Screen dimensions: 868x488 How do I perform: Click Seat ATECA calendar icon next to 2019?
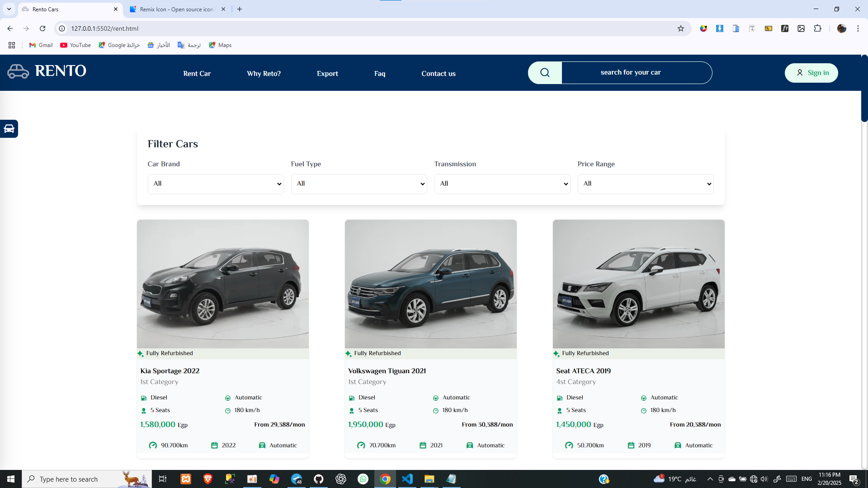631,446
